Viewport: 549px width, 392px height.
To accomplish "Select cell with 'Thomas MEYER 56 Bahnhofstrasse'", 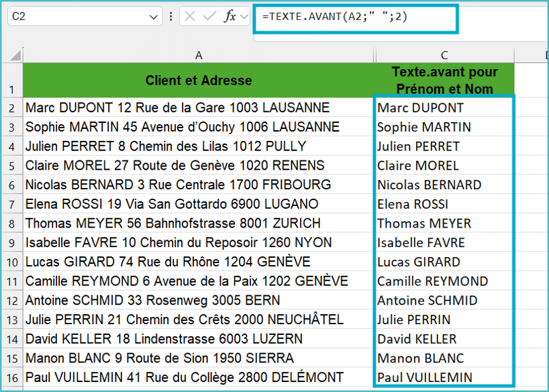I will click(x=199, y=223).
